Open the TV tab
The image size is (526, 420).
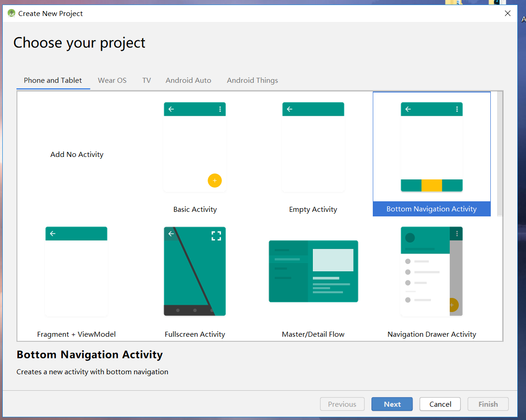146,80
